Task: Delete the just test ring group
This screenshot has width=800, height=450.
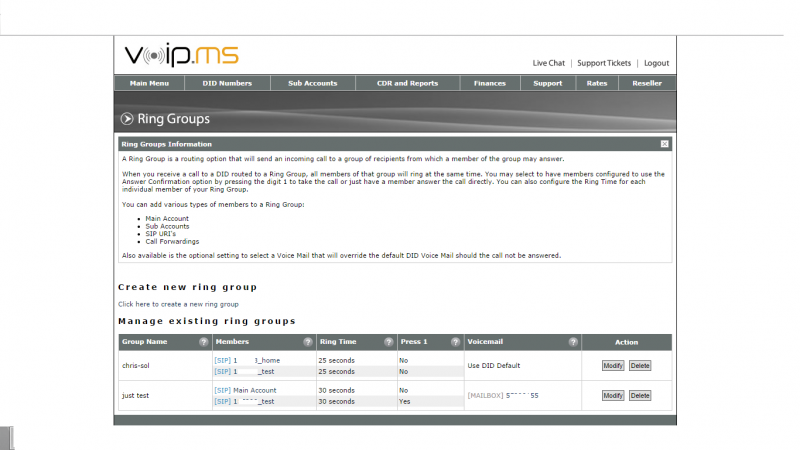Action: [x=640, y=395]
